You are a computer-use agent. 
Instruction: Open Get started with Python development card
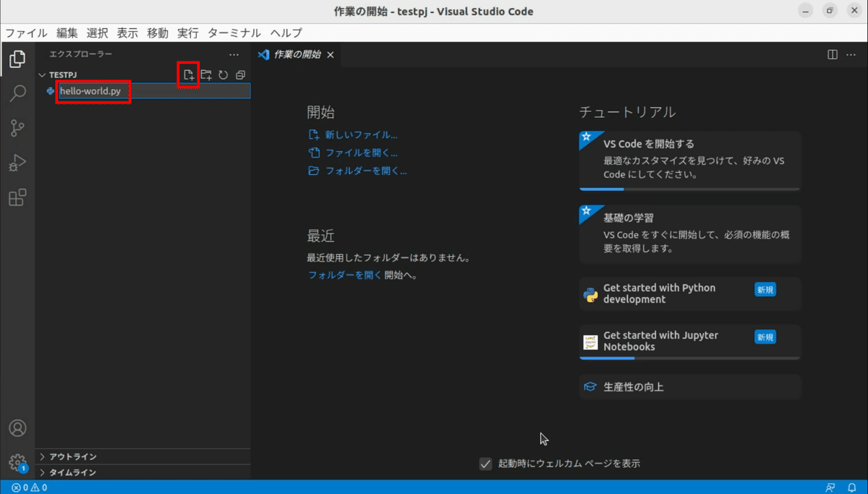[690, 294]
